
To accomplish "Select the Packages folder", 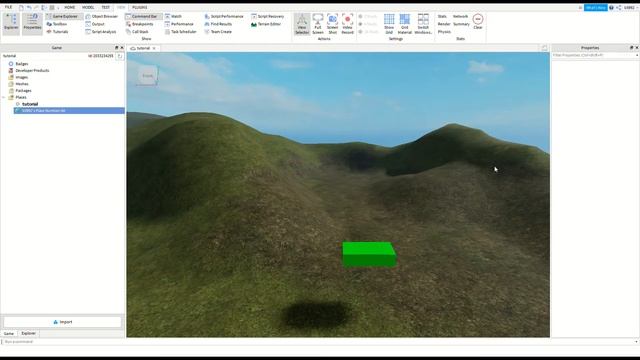I will click(x=23, y=91).
